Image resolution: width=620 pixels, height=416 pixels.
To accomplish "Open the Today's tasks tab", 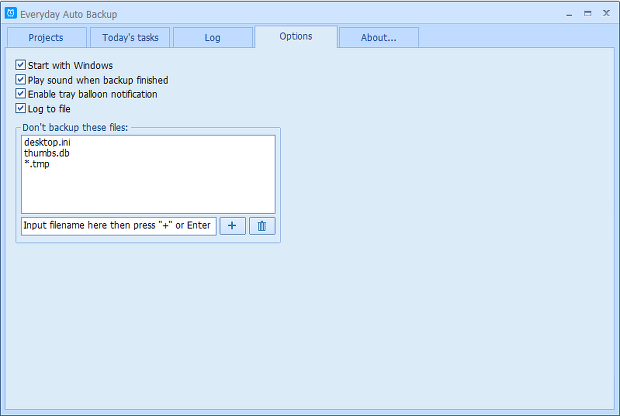I will pyautogui.click(x=130, y=38).
